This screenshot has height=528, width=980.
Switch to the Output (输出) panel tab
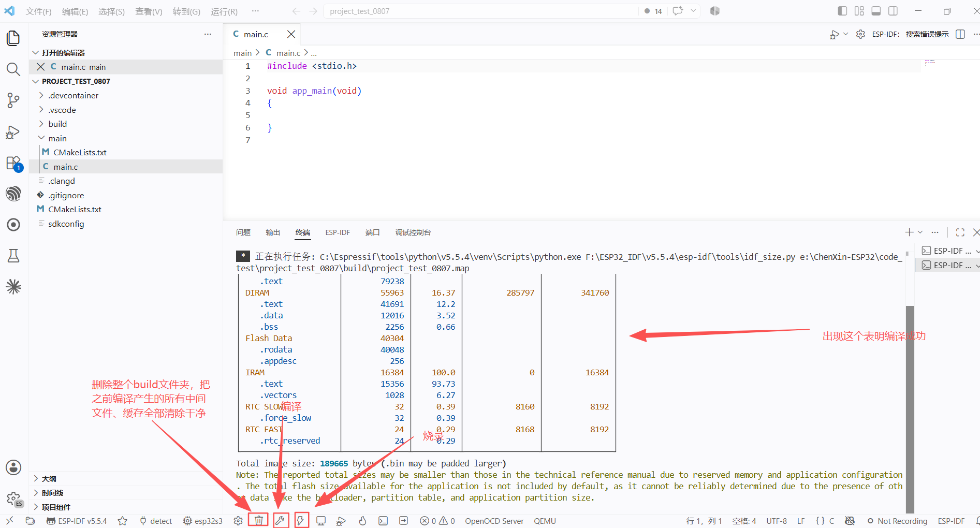pos(273,232)
